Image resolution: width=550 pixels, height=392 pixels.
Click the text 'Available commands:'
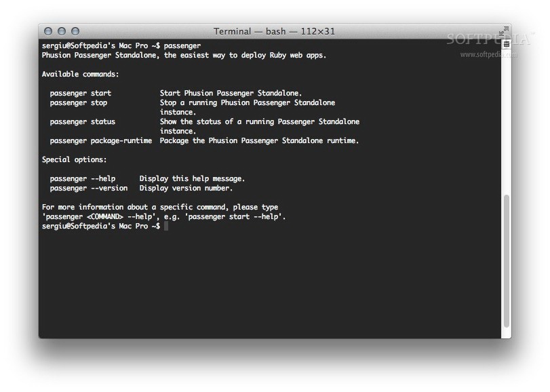tap(80, 74)
